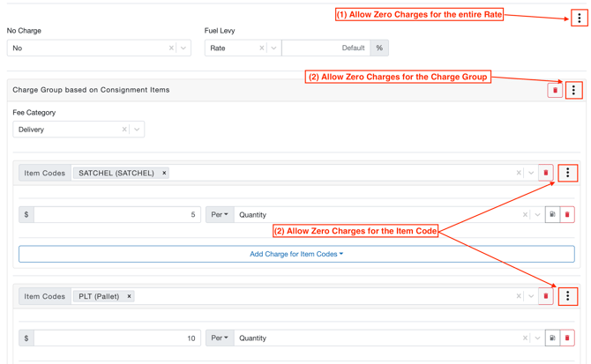This screenshot has height=364, width=591.
Task: Clear the Fuel Levy Rate selection
Action: [262, 48]
